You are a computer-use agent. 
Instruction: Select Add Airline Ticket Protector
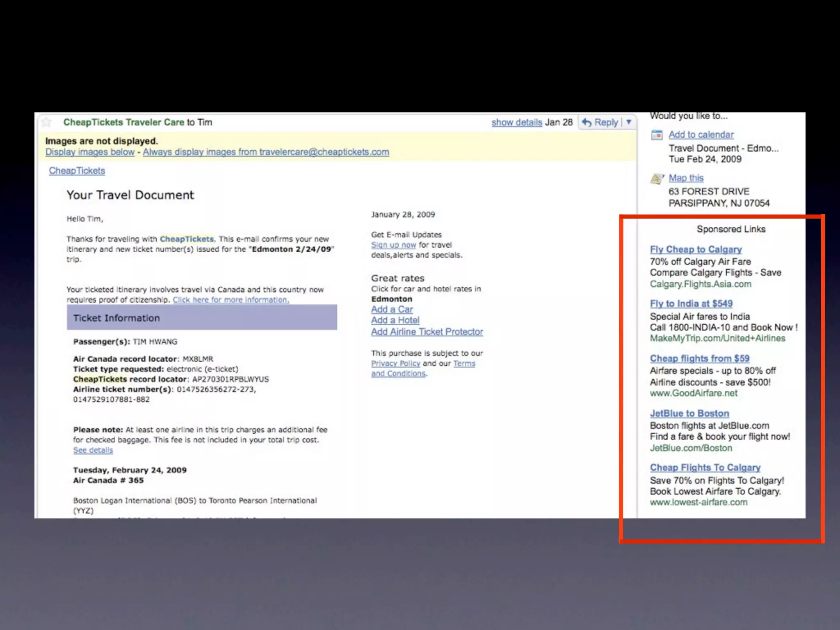[427, 332]
